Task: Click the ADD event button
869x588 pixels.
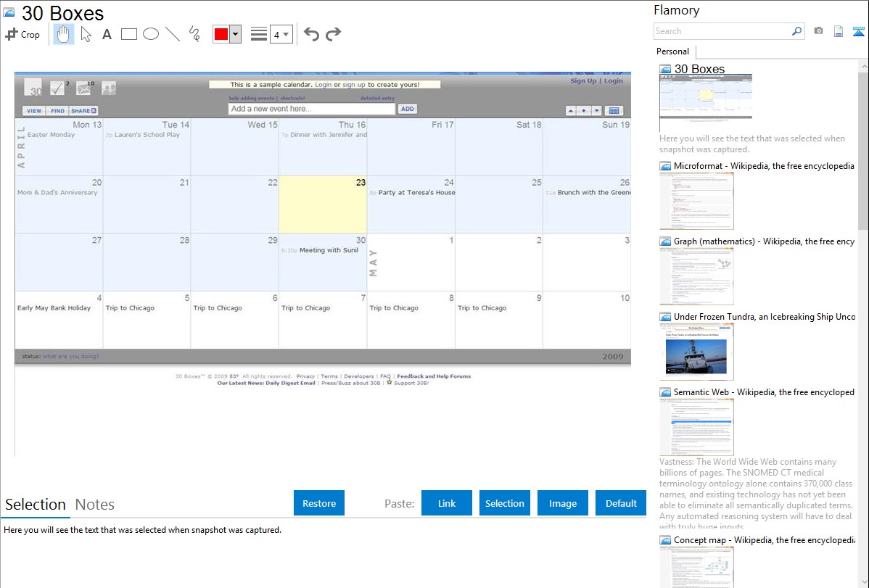Action: click(408, 109)
